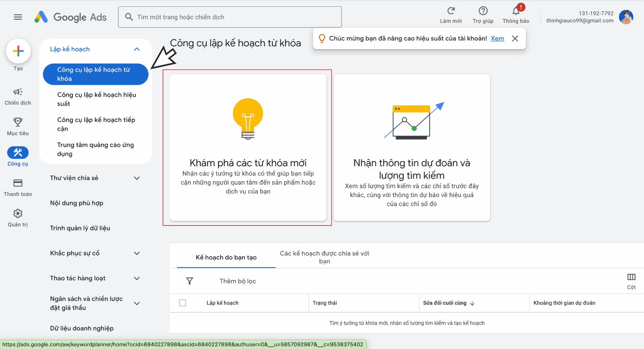Image resolution: width=644 pixels, height=349 pixels.
Task: Sort by Lập kế hoạch column header
Action: click(x=222, y=303)
